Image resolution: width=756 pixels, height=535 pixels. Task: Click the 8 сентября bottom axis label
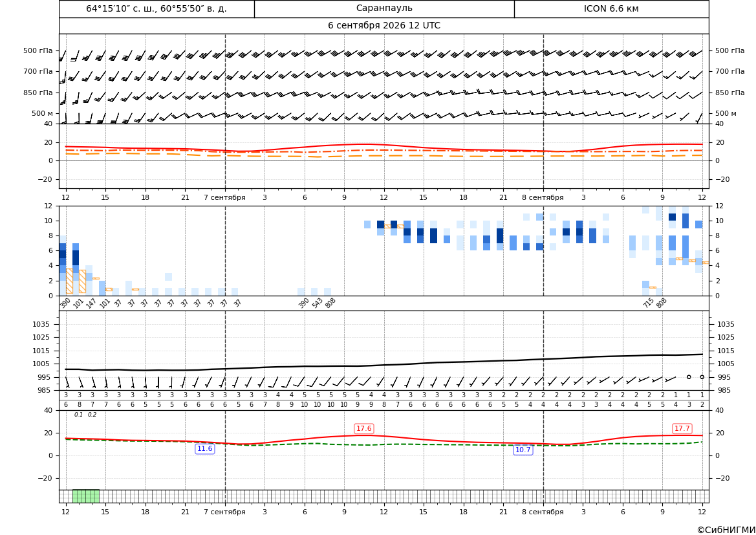pyautogui.click(x=543, y=512)
